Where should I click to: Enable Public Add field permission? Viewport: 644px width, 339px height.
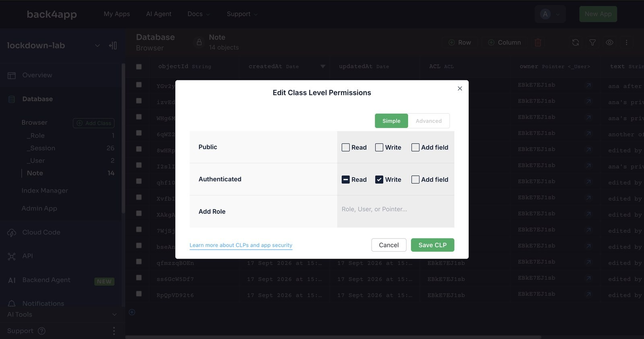[x=415, y=148]
